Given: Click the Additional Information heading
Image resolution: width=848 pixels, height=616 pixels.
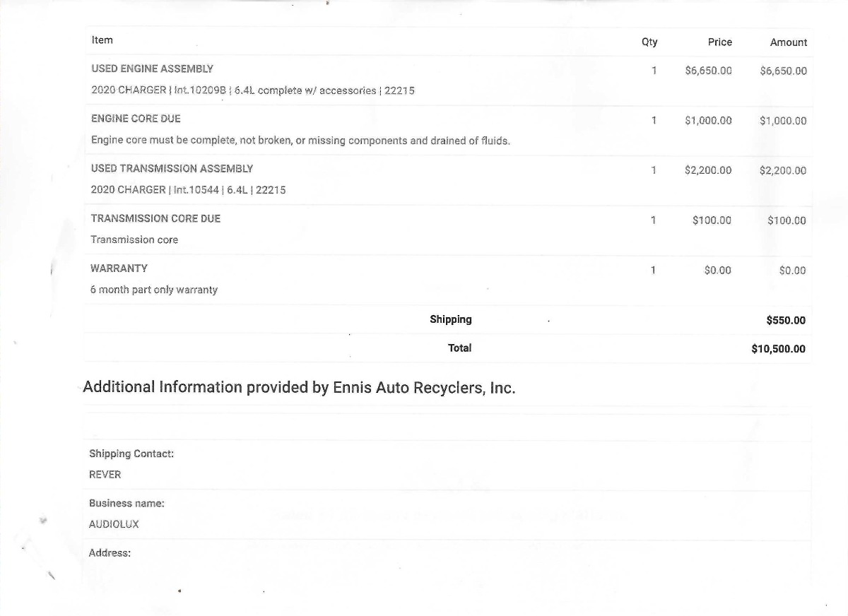Looking at the screenshot, I should coord(299,387).
